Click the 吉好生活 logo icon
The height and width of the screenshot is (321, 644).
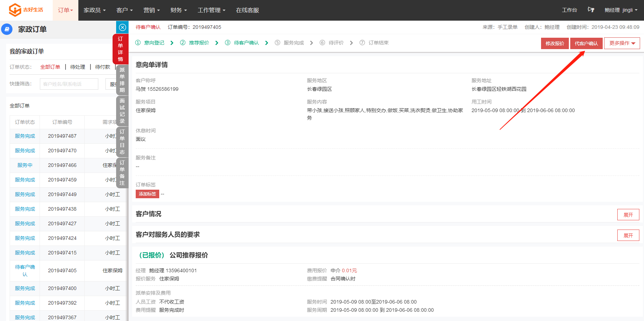coord(15,10)
